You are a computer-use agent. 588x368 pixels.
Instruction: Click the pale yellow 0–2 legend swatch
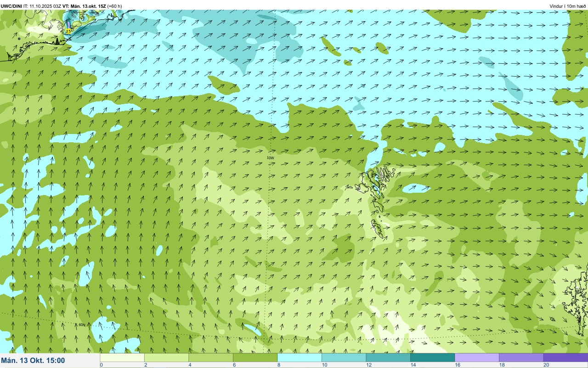(x=122, y=357)
